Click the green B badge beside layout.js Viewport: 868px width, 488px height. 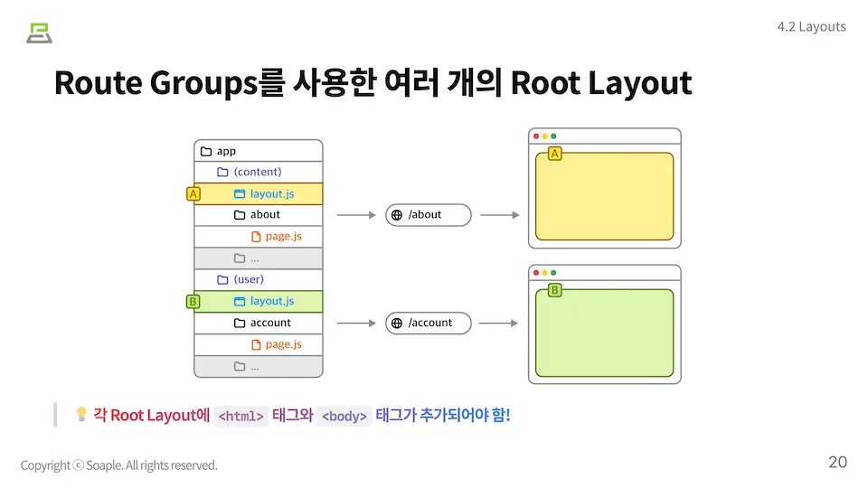193,302
